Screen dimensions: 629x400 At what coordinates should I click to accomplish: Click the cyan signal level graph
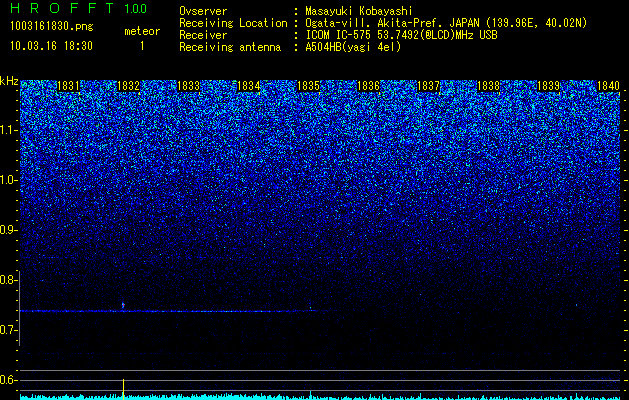tap(320, 397)
